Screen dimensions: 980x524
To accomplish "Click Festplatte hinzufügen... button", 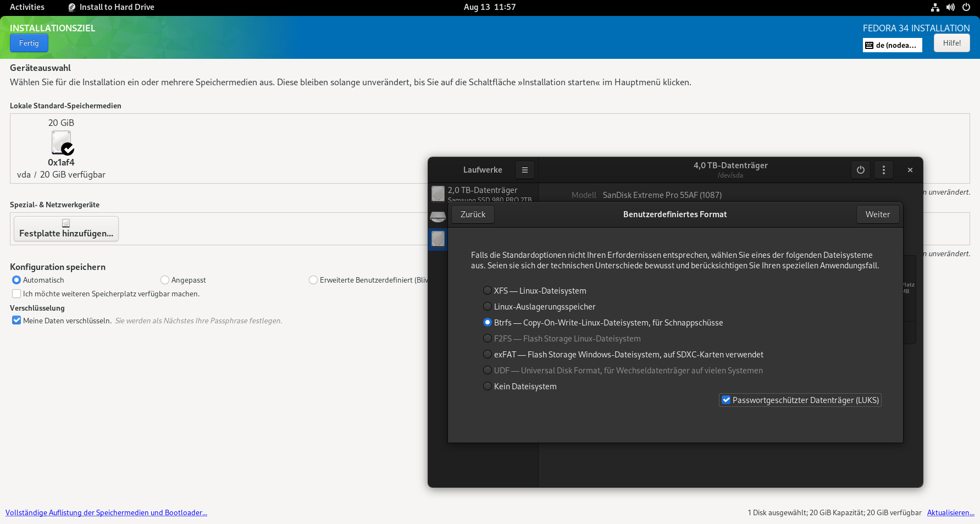I will 66,229.
